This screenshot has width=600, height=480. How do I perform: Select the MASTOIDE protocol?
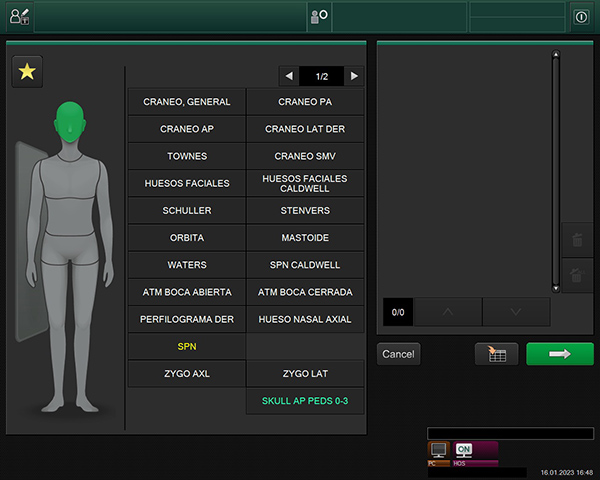(305, 238)
